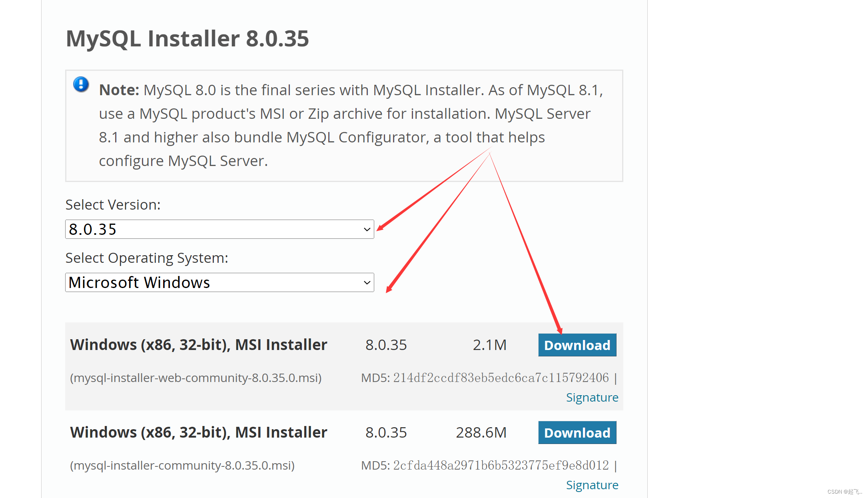
Task: Open Signature link for 288.6M installer
Action: click(592, 485)
